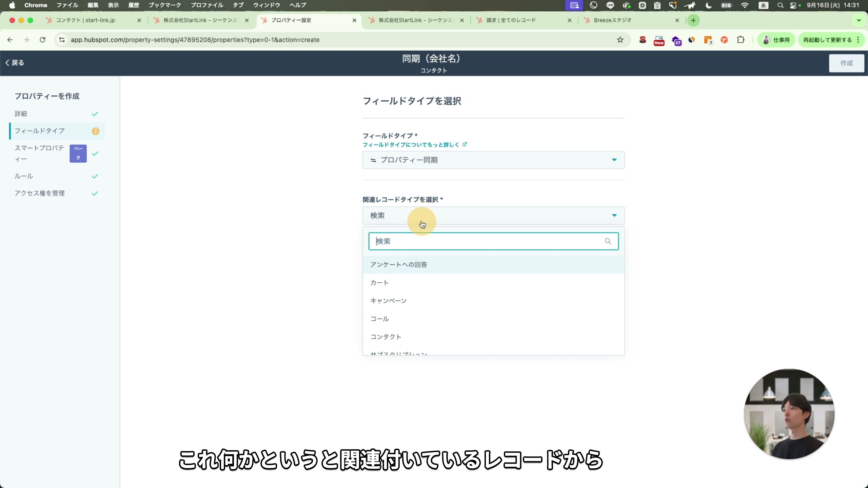Open Spotlight search in the menu bar

click(x=780, y=5)
